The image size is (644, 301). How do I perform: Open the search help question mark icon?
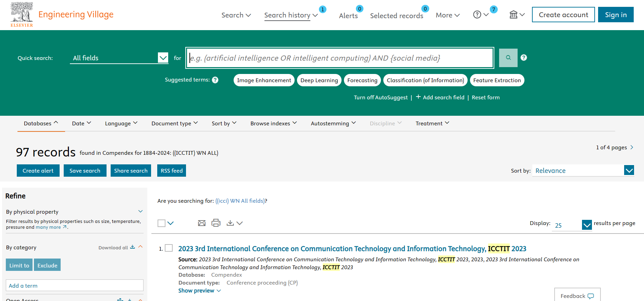click(524, 58)
